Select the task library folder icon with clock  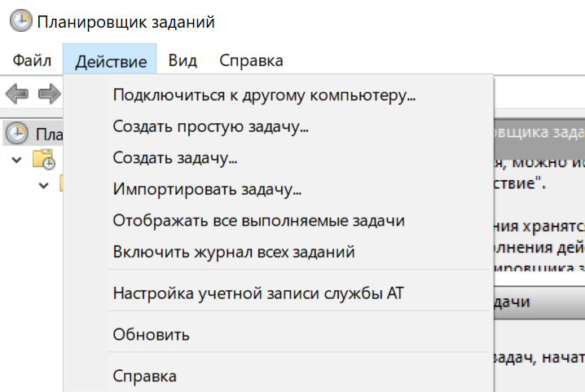(44, 160)
